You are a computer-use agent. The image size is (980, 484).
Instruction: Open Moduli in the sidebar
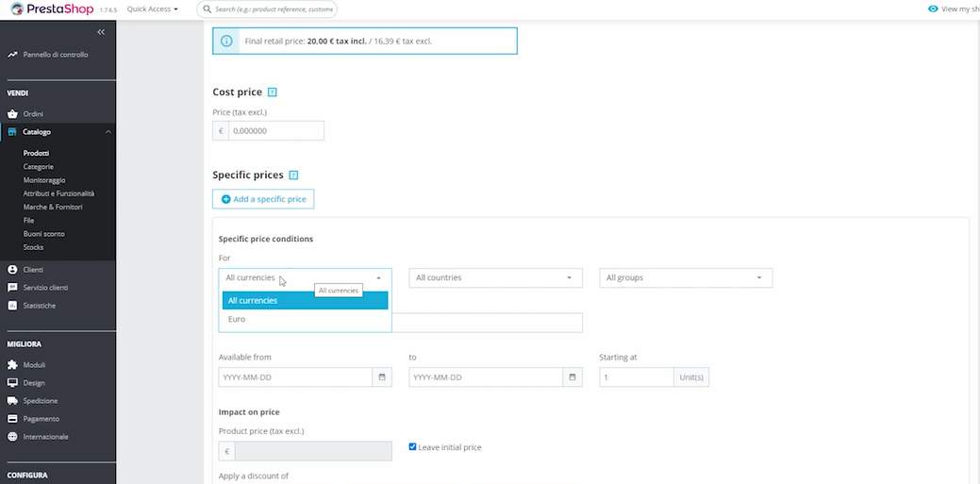tap(35, 365)
